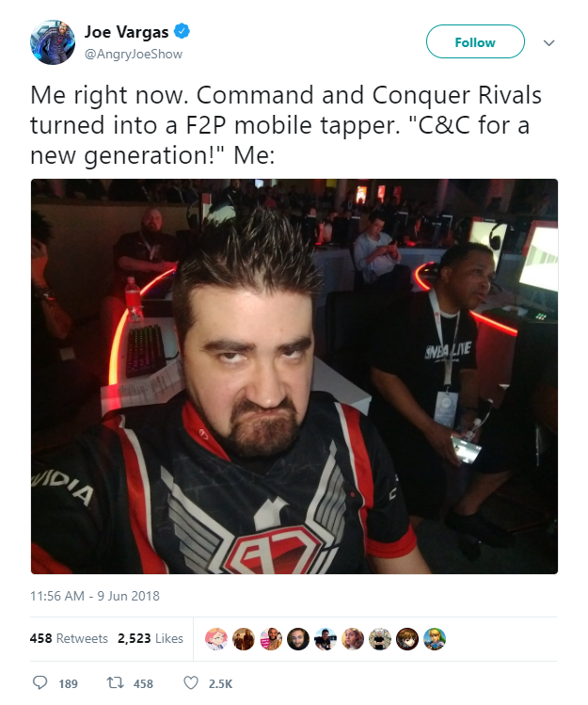
Task: Click the 458 count beside retweet icon
Action: [x=143, y=684]
